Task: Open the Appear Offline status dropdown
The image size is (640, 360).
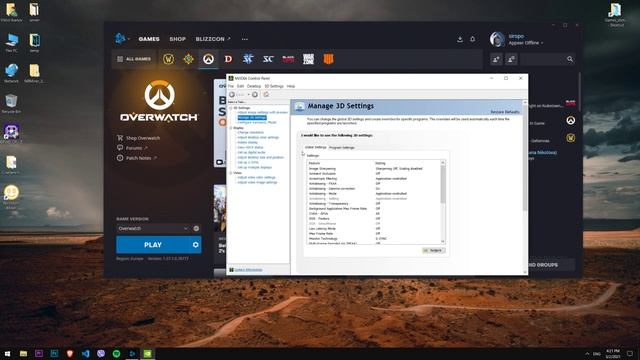Action: (526, 43)
